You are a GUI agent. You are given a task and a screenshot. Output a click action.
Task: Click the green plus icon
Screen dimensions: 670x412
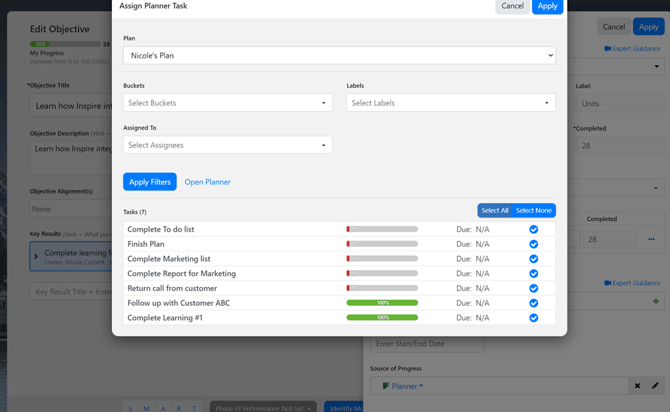point(656,301)
